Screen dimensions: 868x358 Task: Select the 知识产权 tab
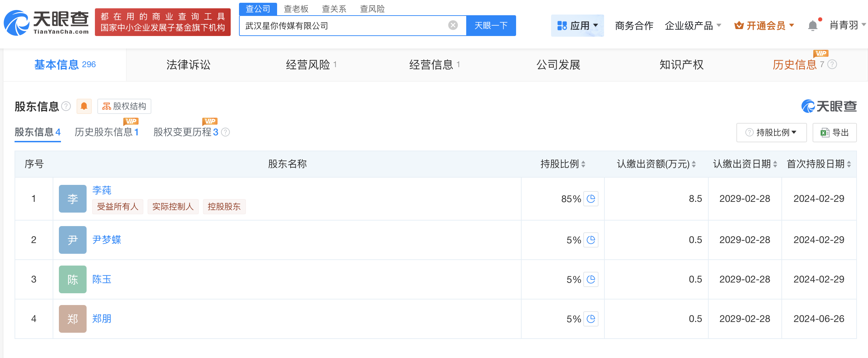[x=681, y=65]
